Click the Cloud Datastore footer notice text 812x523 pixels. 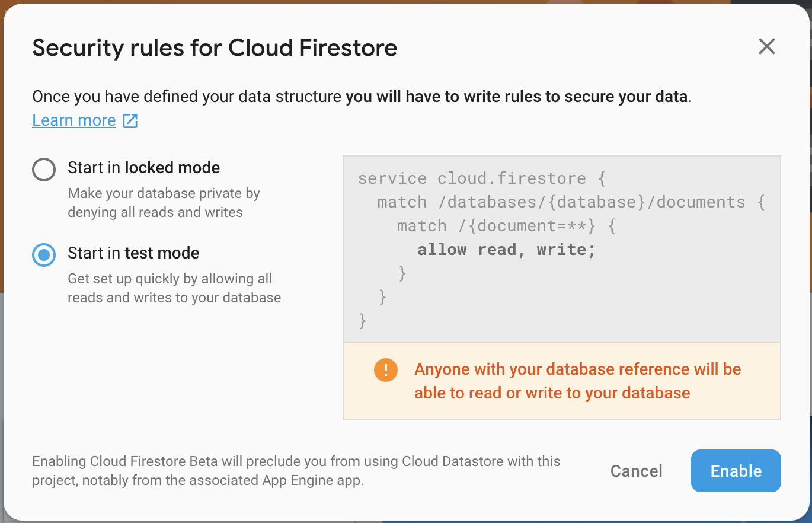coord(296,471)
